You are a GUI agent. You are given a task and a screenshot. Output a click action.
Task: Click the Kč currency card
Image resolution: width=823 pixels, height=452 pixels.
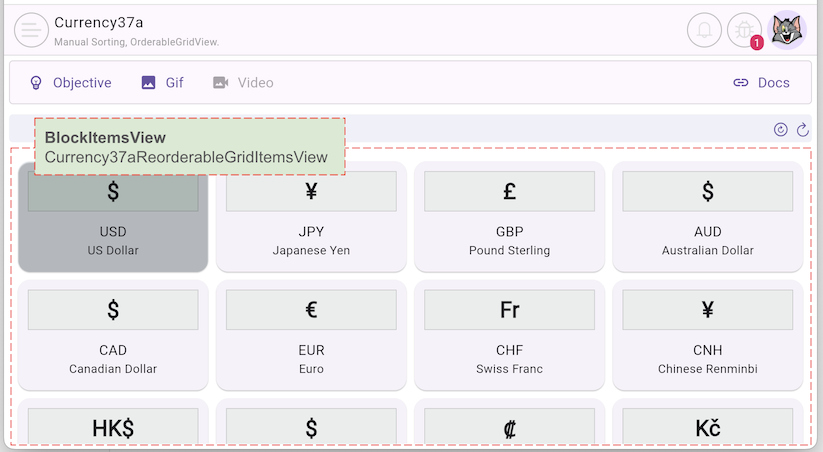[x=707, y=425]
